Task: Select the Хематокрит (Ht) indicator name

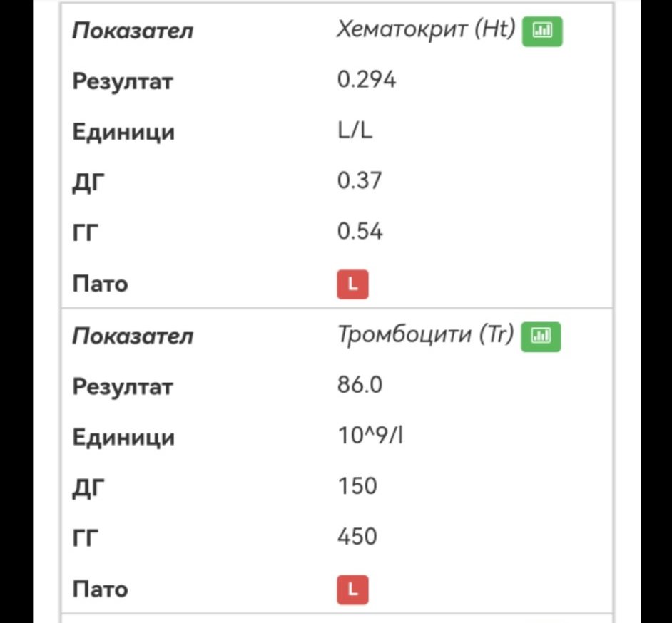Action: click(425, 30)
